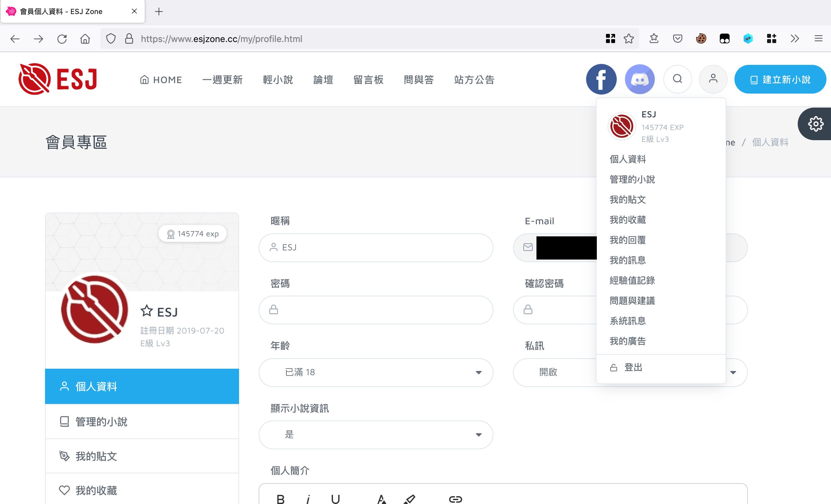
Task: Click the cookie extension icon
Action: (701, 39)
